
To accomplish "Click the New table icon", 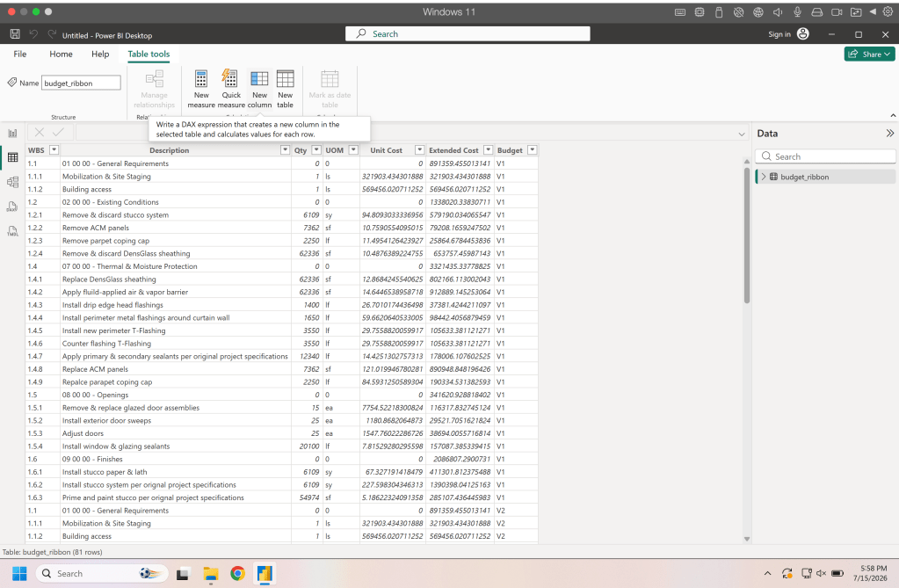I will click(285, 78).
